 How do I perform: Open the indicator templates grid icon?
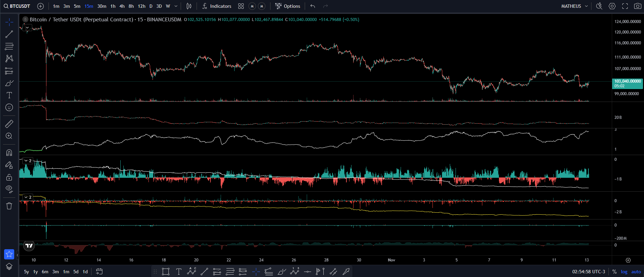(241, 6)
